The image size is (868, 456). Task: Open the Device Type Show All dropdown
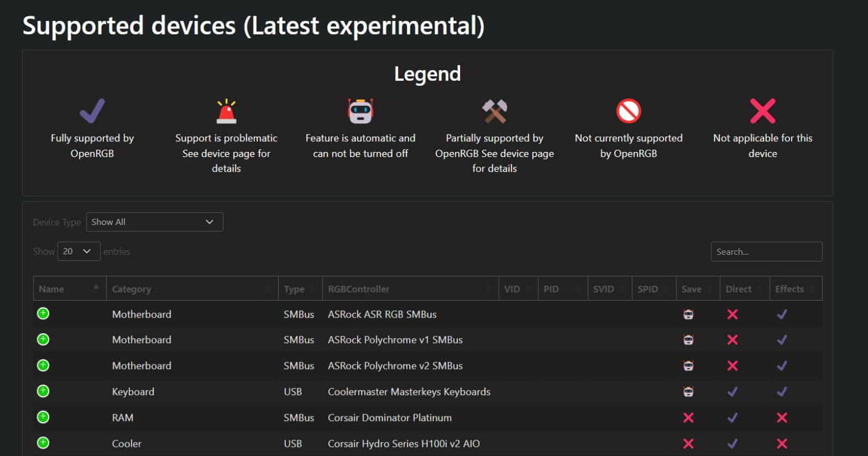click(154, 222)
